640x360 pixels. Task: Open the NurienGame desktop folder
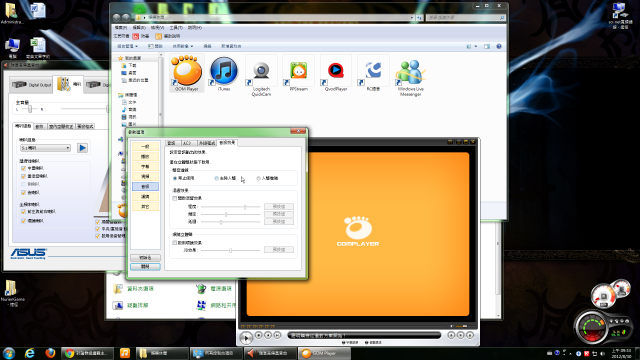click(x=12, y=292)
